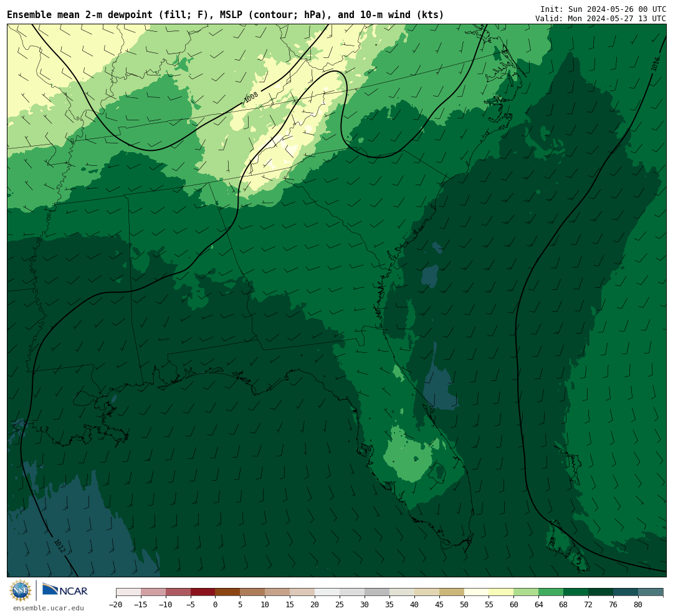673x616 pixels.
Task: Pick the light green swatch between 60 and 64
Action: 527,592
